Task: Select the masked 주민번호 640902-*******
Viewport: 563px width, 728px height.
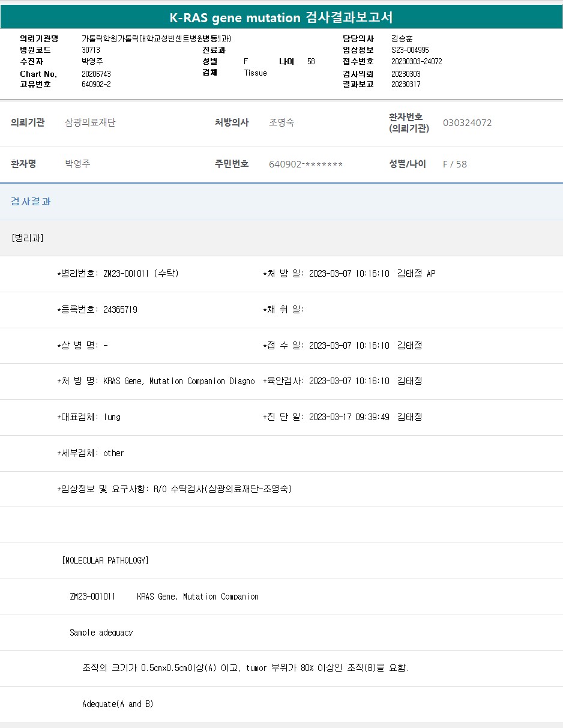Action: coord(306,164)
